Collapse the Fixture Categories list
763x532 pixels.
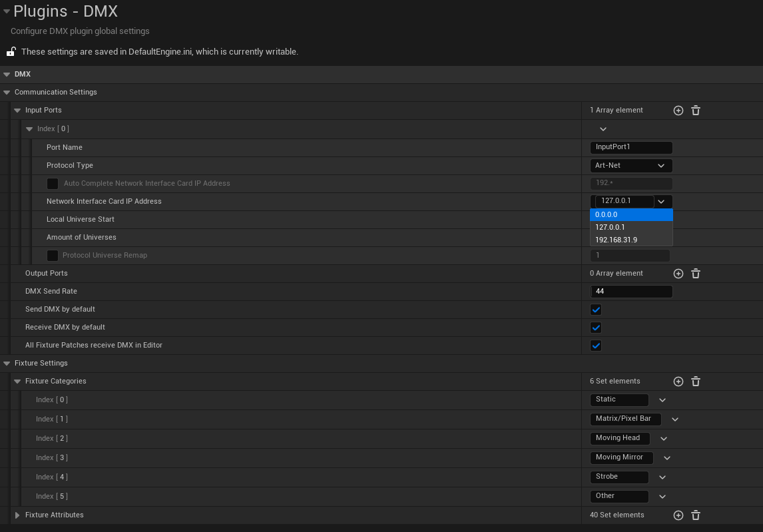click(x=17, y=382)
